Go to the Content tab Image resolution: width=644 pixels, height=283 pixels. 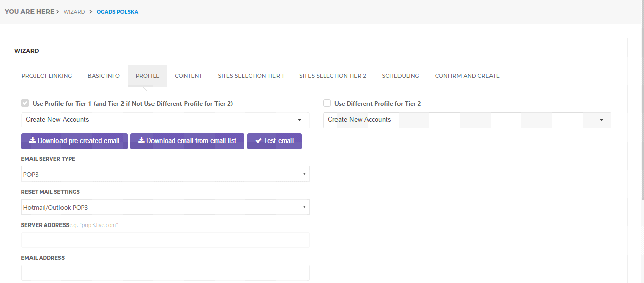point(189,76)
